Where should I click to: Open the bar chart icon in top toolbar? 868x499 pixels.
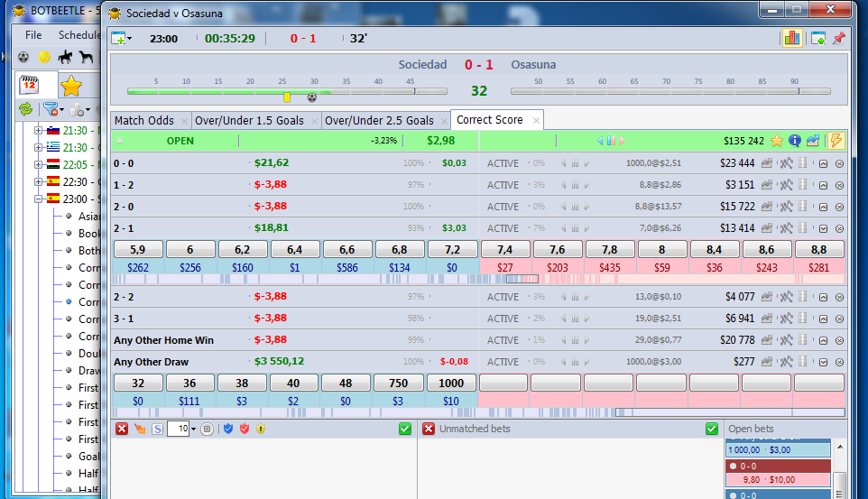(x=792, y=38)
